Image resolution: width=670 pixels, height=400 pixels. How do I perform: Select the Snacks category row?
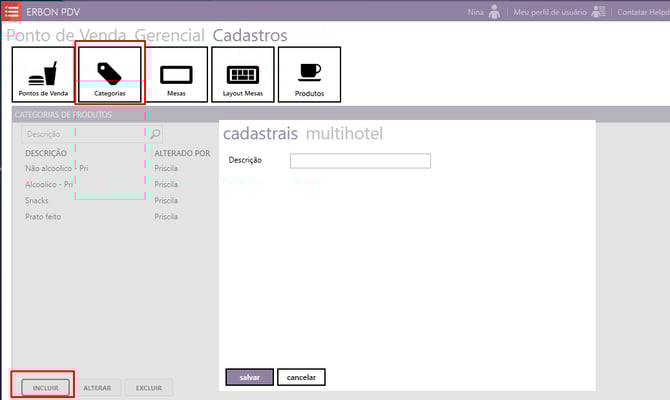[x=37, y=200]
